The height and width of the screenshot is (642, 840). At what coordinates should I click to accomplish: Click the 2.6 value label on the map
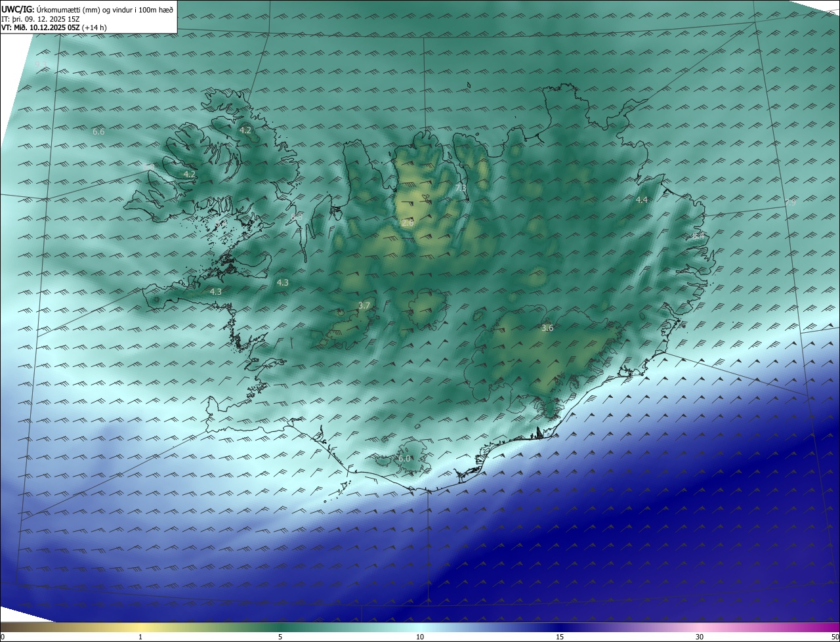[408, 223]
